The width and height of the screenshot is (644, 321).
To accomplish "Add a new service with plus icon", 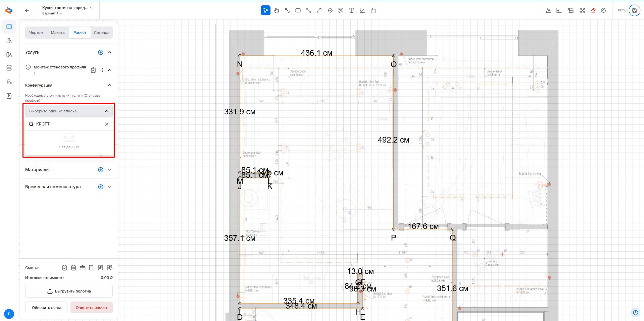I will pyautogui.click(x=100, y=52).
